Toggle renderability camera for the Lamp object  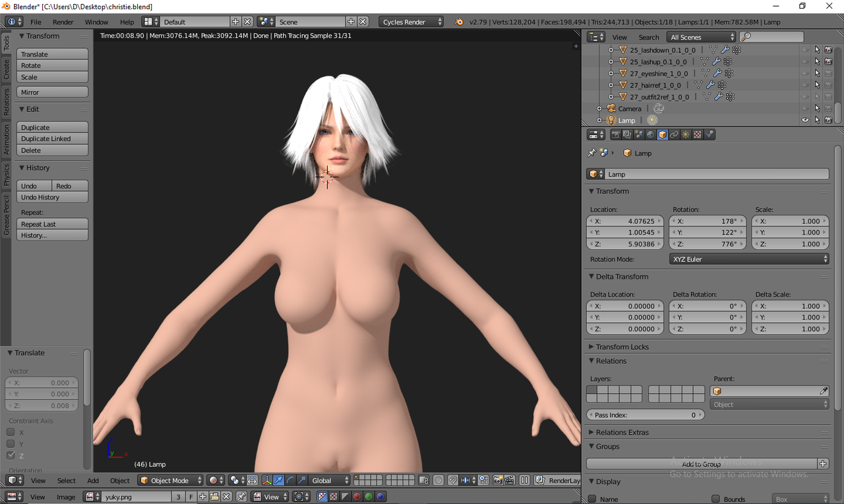coord(828,121)
